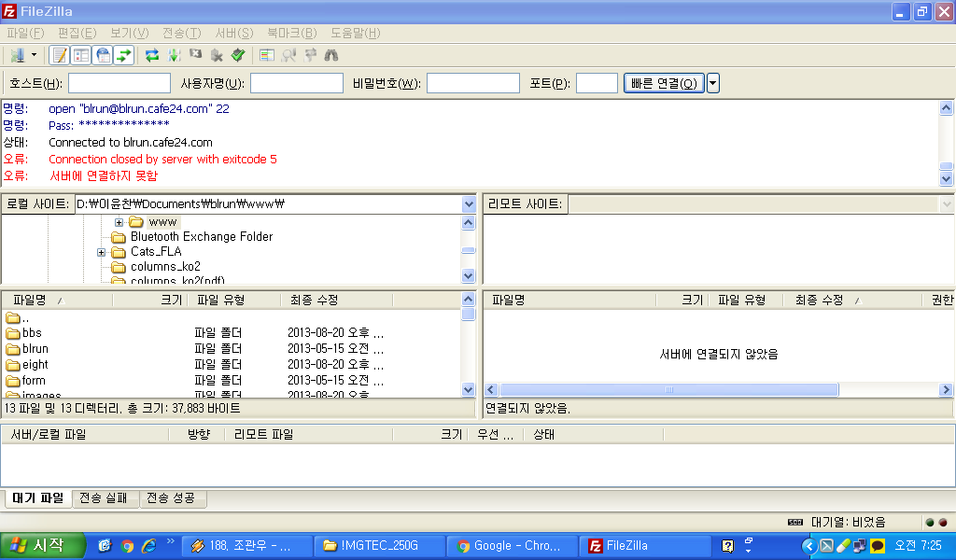956x560 pixels.
Task: Toggle the message log display
Action: (x=60, y=55)
